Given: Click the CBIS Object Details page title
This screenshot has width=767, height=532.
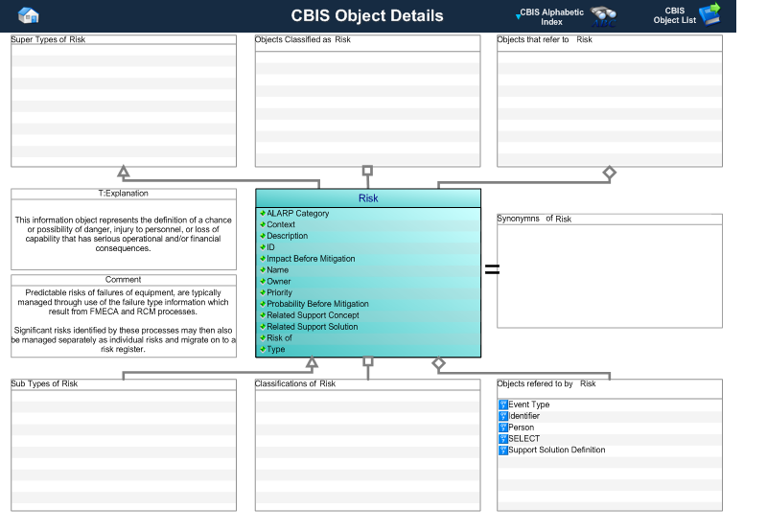Looking at the screenshot, I should point(367,15).
